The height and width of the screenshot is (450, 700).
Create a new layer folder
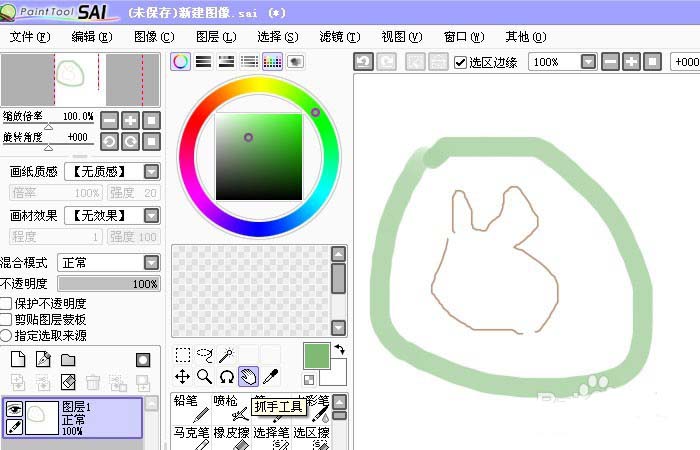(68, 359)
